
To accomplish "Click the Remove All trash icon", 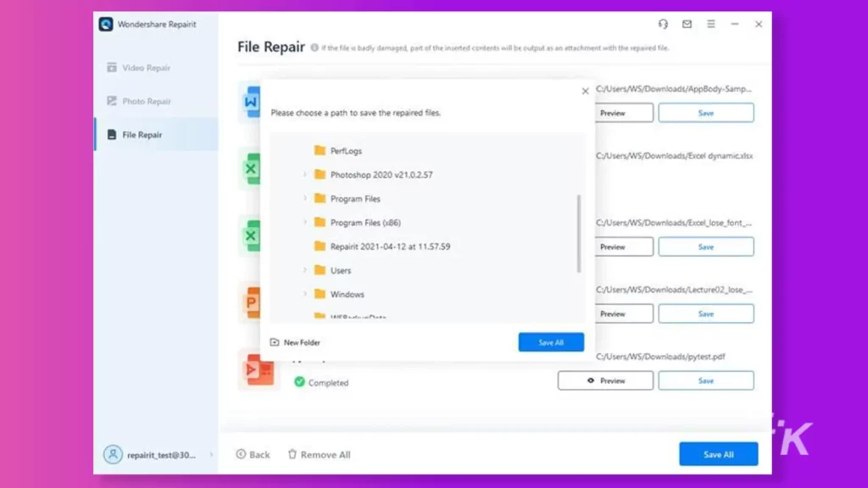I will point(292,454).
